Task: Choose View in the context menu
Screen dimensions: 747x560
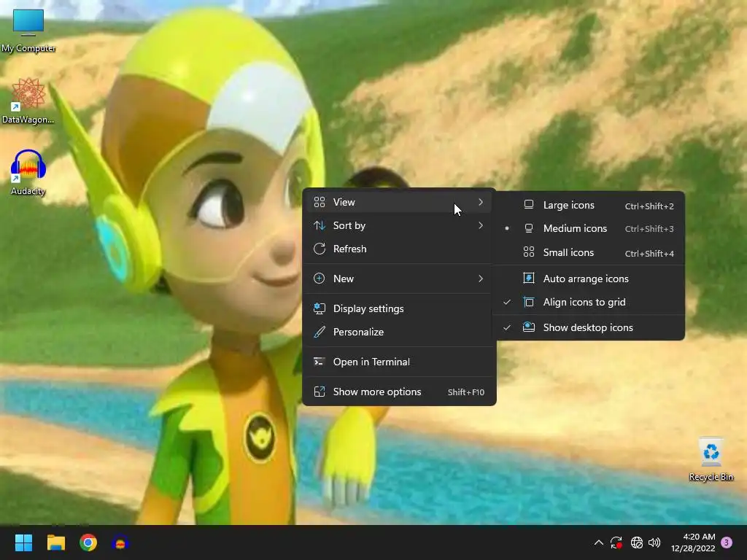Action: pos(399,202)
